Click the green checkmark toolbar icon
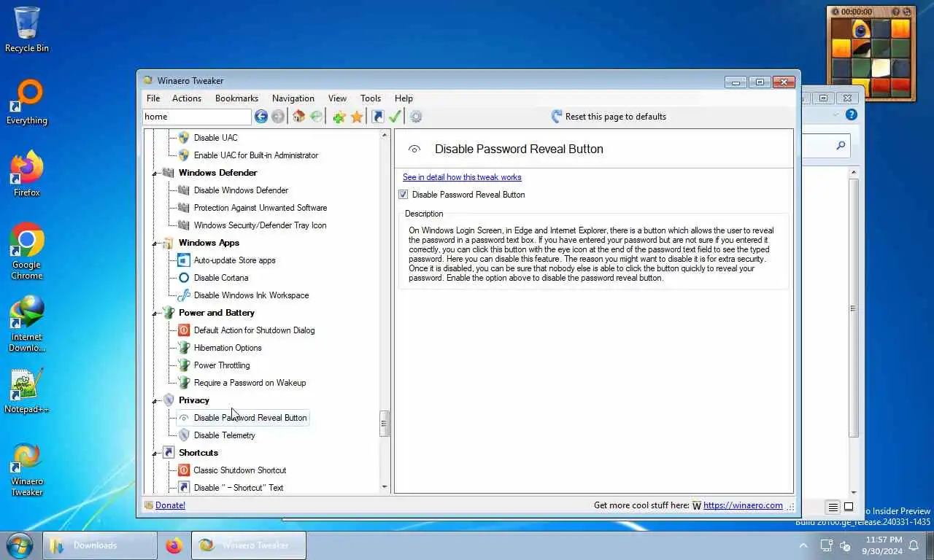Viewport: 934px width, 560px height. pyautogui.click(x=395, y=117)
